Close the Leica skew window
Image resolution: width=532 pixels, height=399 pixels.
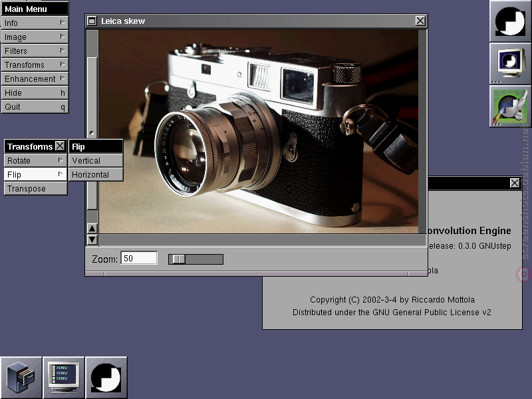(420, 21)
